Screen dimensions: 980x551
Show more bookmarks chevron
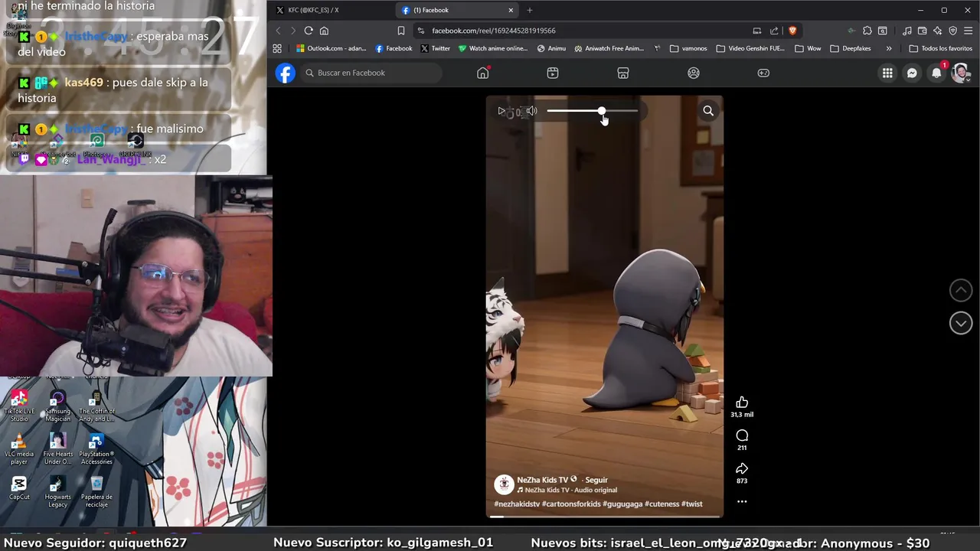(889, 48)
